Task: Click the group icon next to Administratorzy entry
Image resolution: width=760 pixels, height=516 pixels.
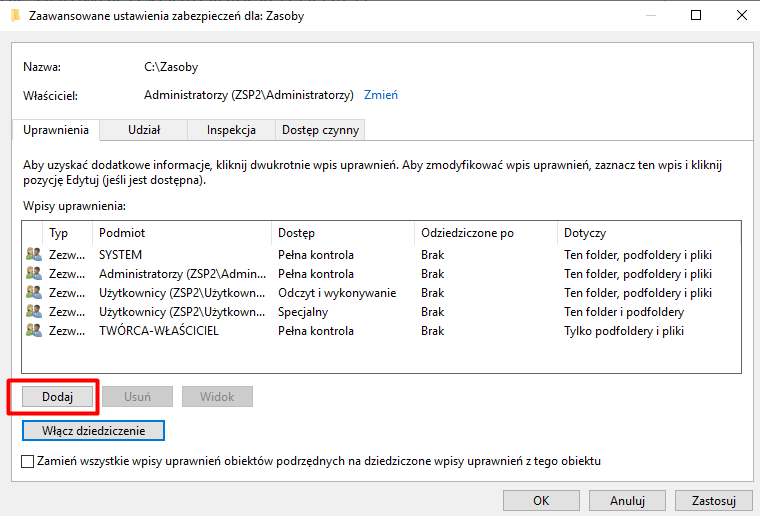Action: tap(34, 274)
